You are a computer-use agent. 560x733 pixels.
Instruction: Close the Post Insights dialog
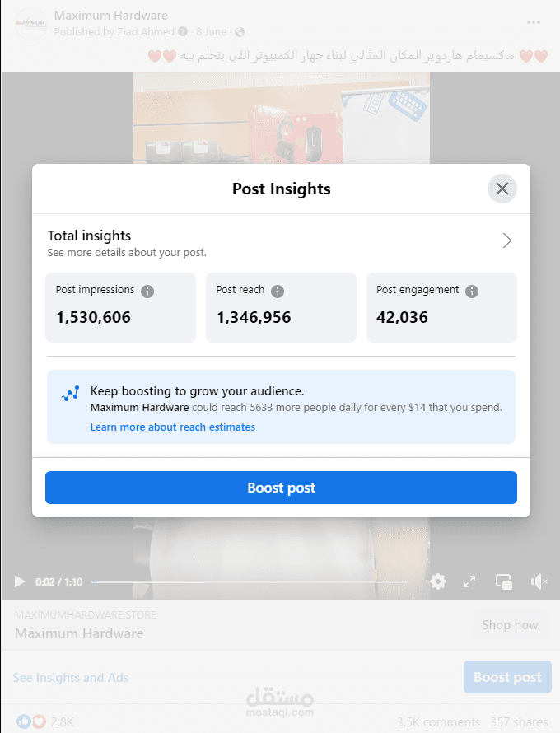click(x=502, y=189)
